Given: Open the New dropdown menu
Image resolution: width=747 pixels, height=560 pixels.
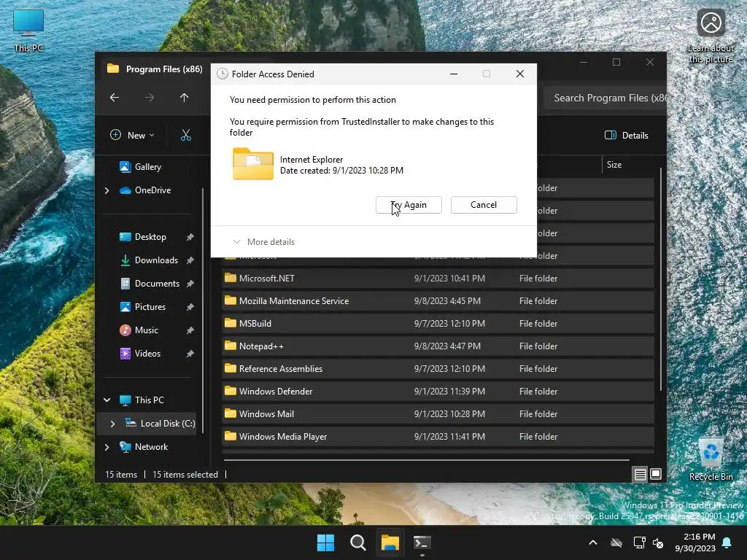Looking at the screenshot, I should pos(133,135).
